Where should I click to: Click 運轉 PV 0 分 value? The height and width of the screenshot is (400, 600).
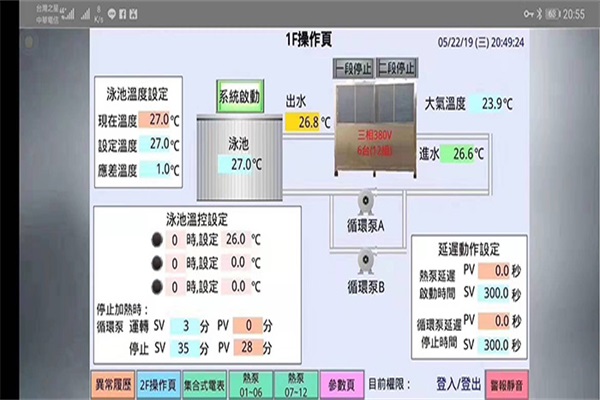pyautogui.click(x=248, y=325)
